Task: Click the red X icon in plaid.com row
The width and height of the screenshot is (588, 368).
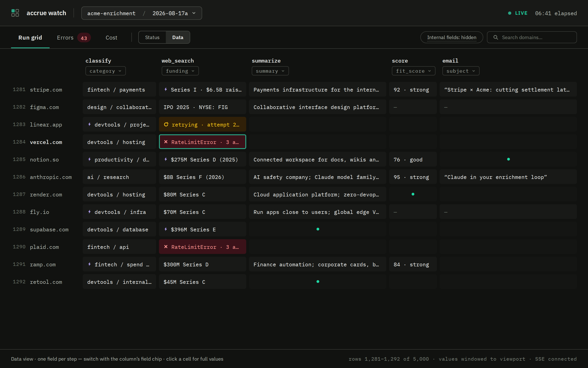Action: pos(166,247)
